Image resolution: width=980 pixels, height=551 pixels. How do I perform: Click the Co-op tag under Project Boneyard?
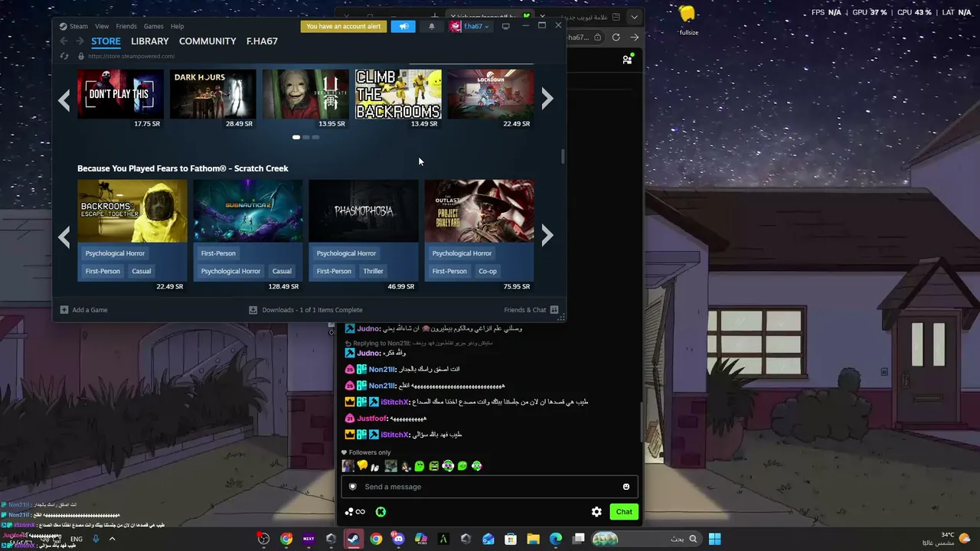pos(488,271)
